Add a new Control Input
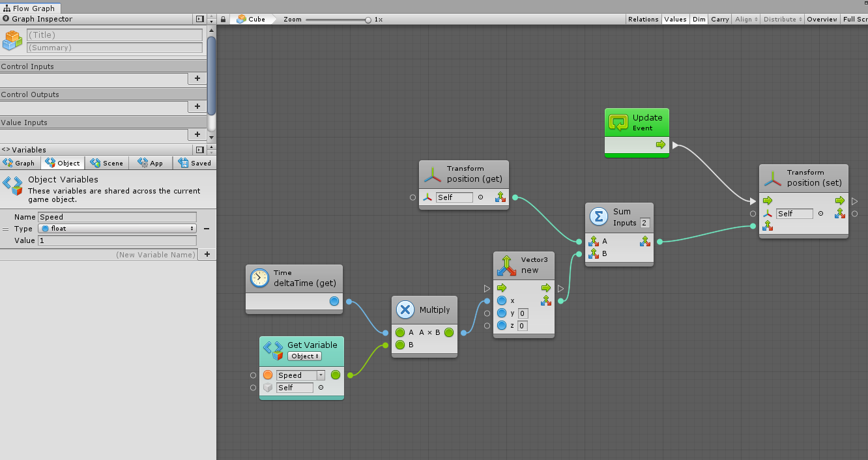 (197, 78)
